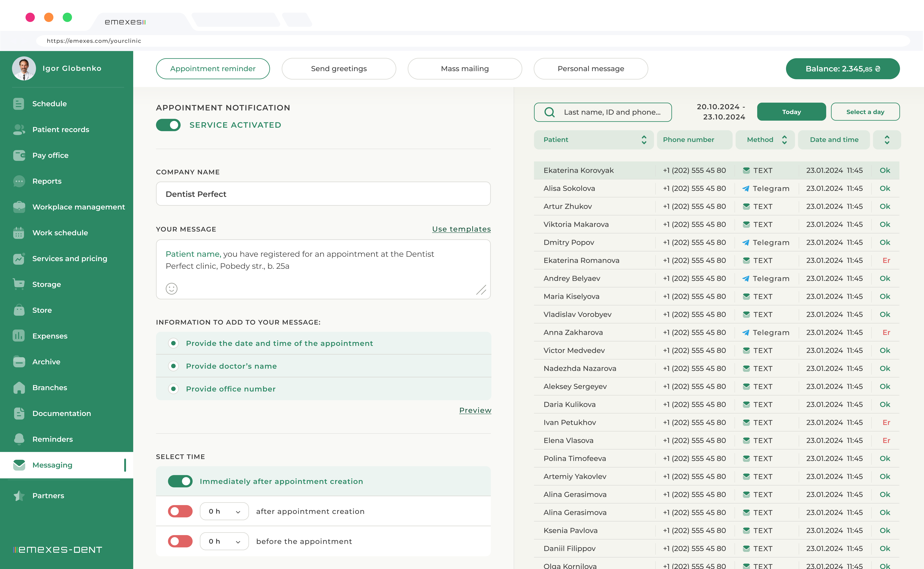Click Patient name placeholder in message

[x=193, y=254]
